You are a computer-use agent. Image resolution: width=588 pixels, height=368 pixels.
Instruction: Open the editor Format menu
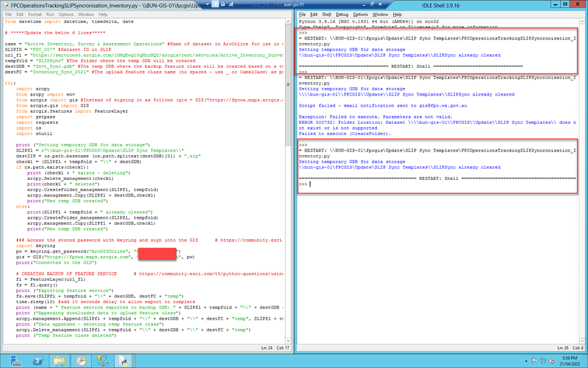(x=35, y=14)
